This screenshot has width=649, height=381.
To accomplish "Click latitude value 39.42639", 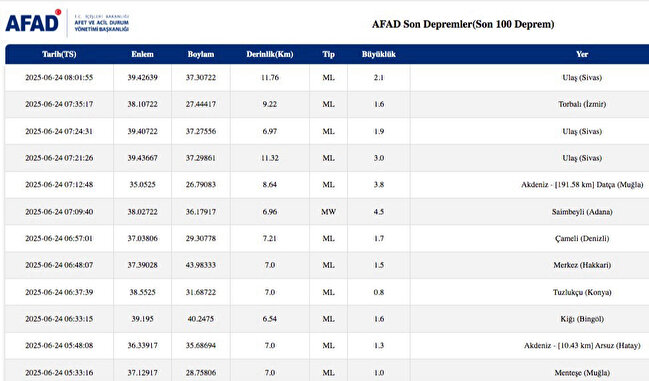I will coord(142,77).
